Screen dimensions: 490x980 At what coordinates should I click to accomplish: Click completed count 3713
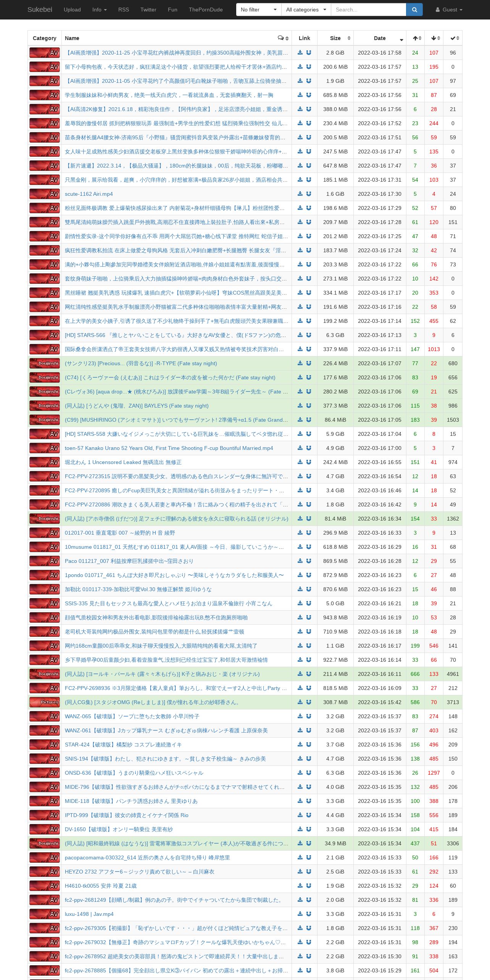[453, 702]
